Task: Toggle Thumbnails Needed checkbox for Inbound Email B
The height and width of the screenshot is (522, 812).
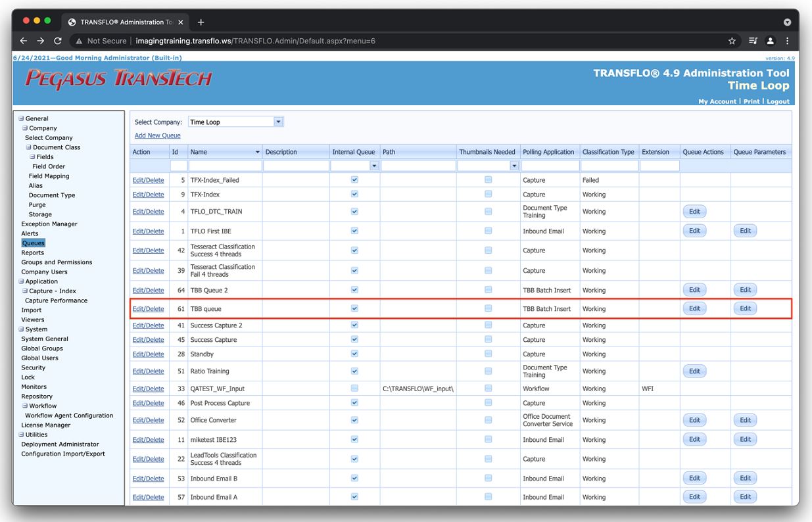Action: coord(488,478)
